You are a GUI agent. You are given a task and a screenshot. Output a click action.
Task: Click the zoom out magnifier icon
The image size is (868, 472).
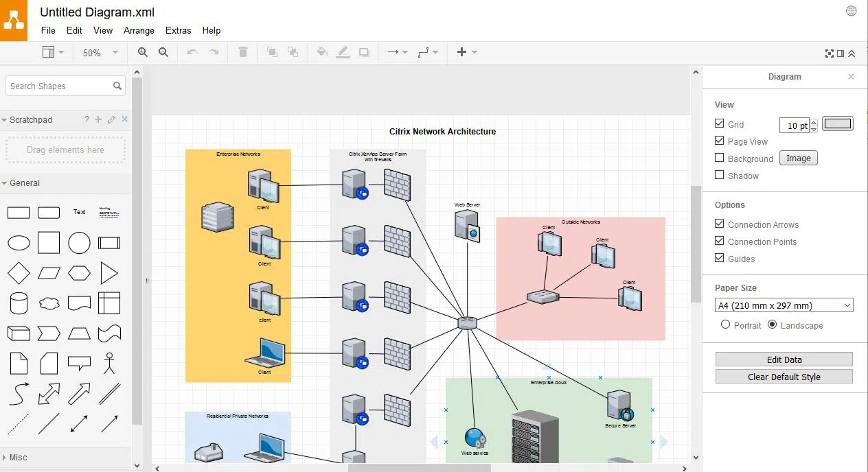tap(163, 52)
